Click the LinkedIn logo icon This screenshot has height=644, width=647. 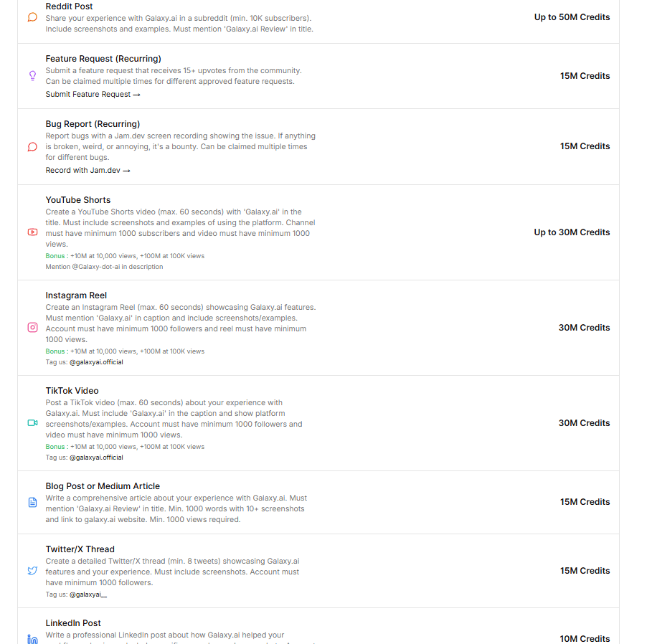click(32, 639)
